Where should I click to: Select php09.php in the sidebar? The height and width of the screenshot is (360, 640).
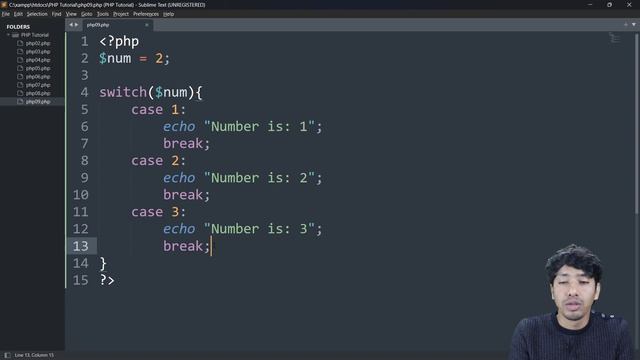(38, 102)
